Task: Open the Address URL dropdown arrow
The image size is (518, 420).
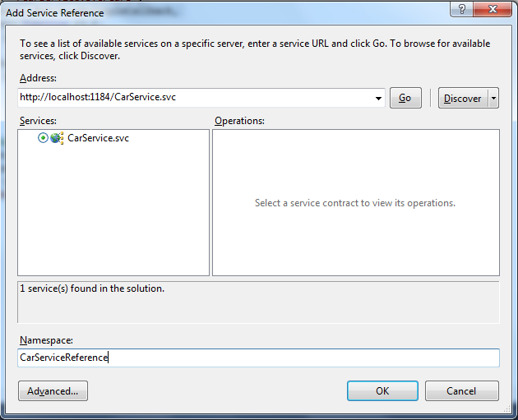Action: coord(378,98)
